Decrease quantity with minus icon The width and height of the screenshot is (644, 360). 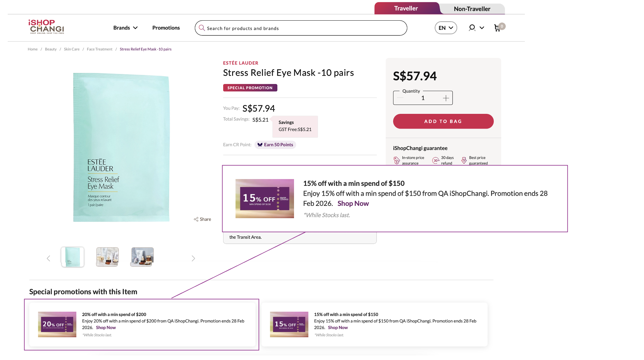coord(400,98)
